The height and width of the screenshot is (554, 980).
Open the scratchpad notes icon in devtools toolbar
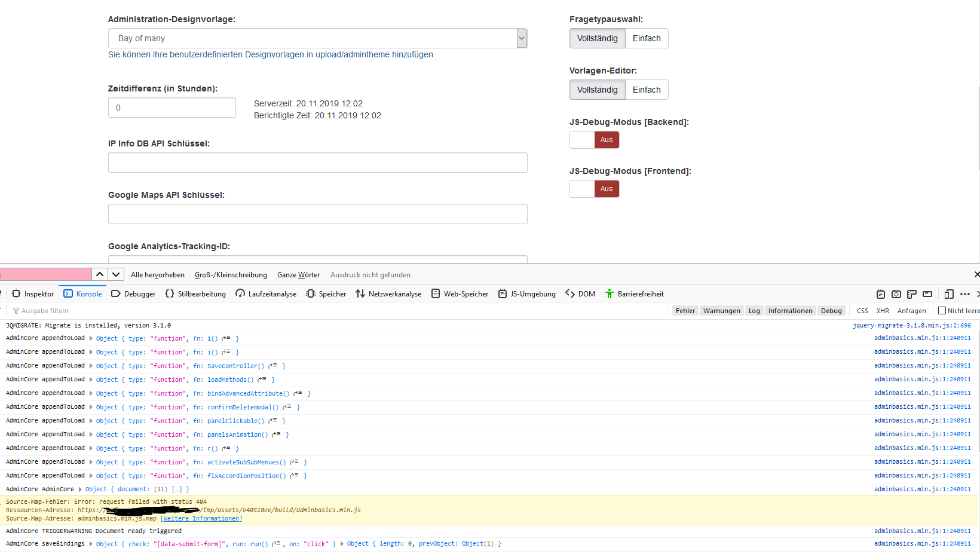pos(881,294)
